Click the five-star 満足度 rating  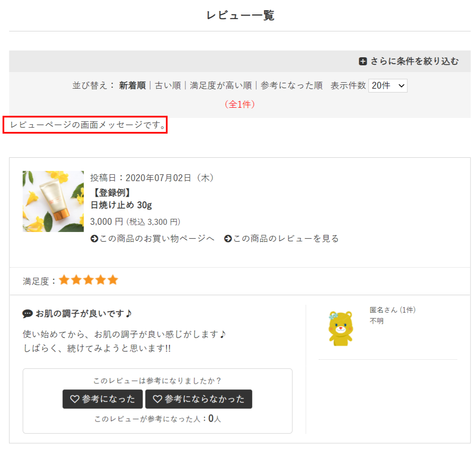click(x=88, y=280)
